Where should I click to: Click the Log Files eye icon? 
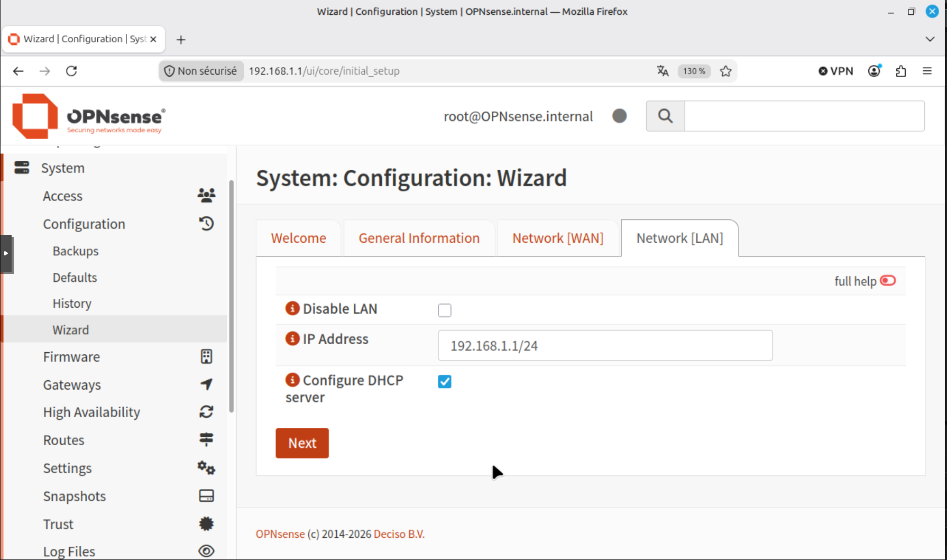(206, 551)
